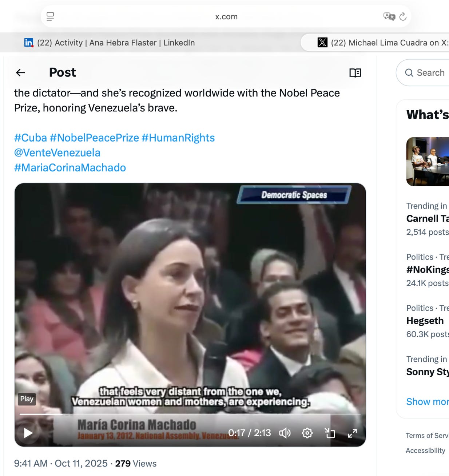This screenshot has width=449, height=476.
Task: Expand the video to fullscreen
Action: tap(353, 433)
